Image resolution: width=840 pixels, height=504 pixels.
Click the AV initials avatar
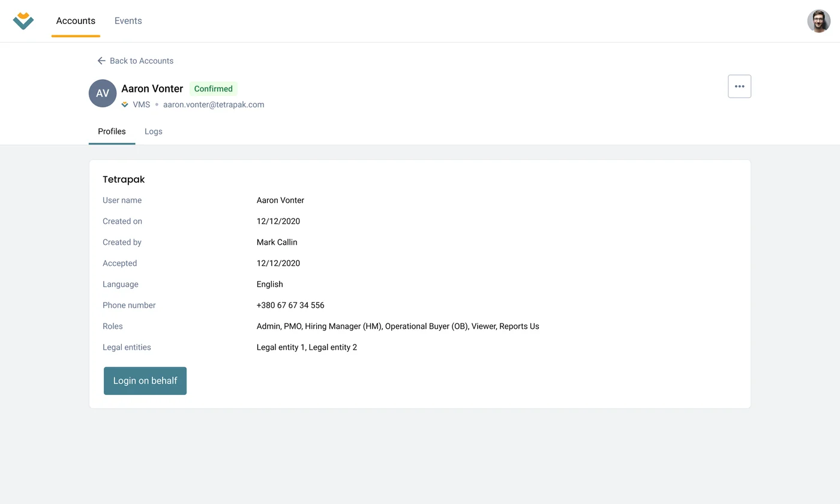(x=103, y=93)
